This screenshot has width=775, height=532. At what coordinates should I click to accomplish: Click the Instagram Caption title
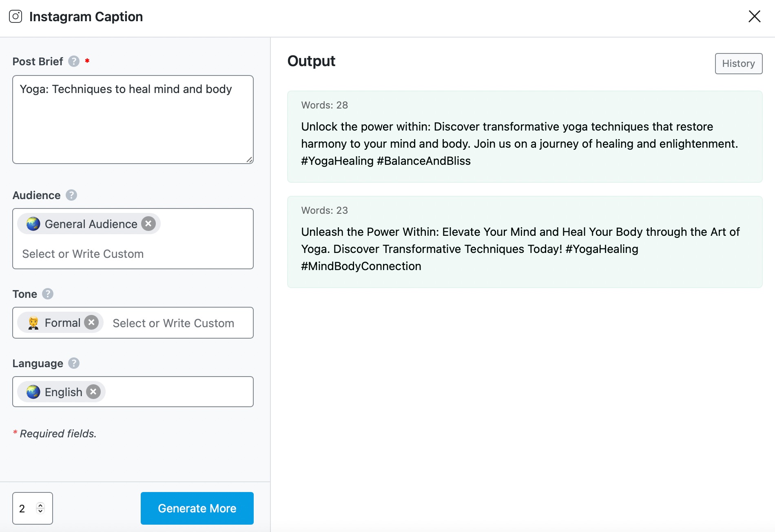click(x=86, y=17)
